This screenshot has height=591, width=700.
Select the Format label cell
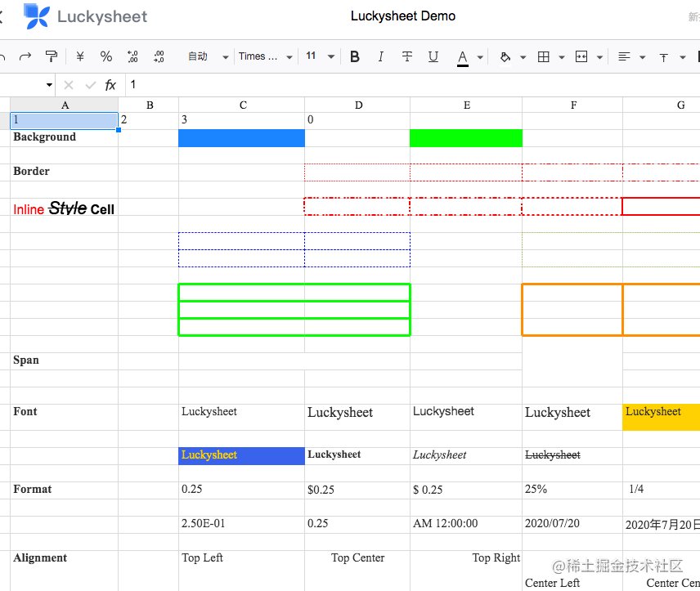[x=65, y=490]
